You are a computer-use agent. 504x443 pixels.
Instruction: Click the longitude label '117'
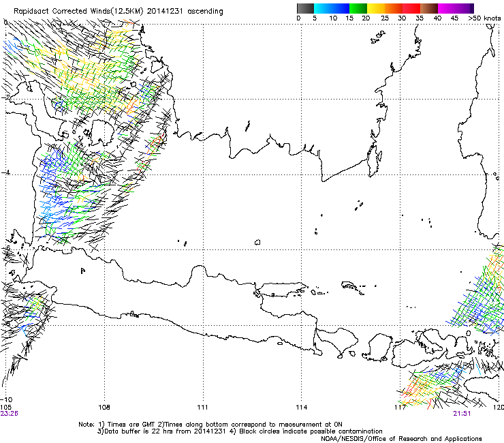pyautogui.click(x=400, y=408)
